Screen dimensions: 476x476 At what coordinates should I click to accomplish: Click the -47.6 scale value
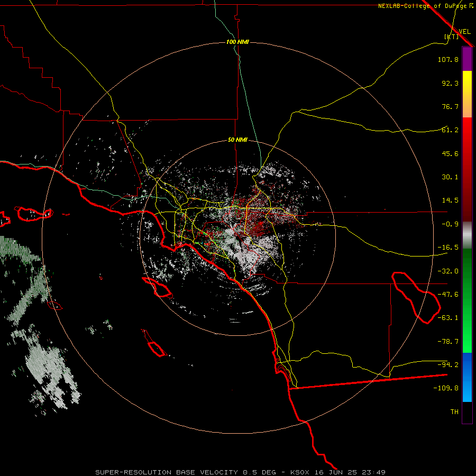coord(448,295)
